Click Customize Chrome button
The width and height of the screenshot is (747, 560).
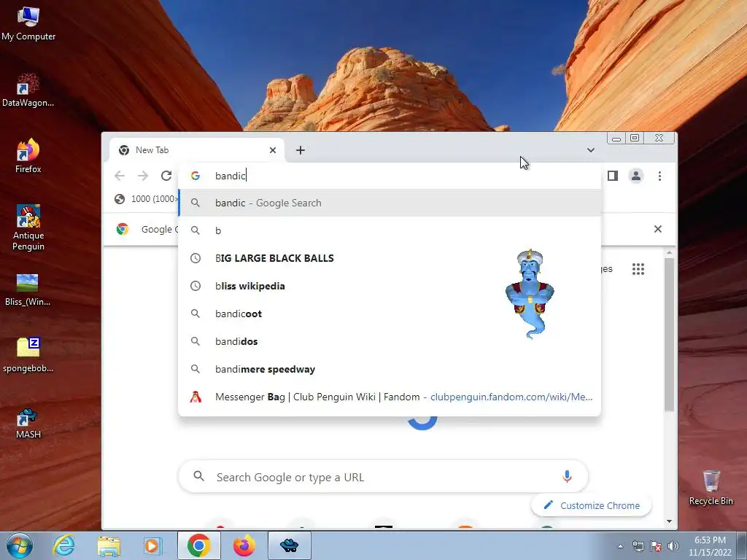(591, 505)
